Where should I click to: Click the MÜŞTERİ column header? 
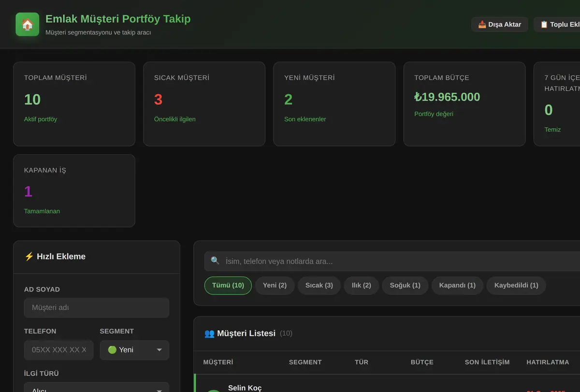[x=218, y=362]
